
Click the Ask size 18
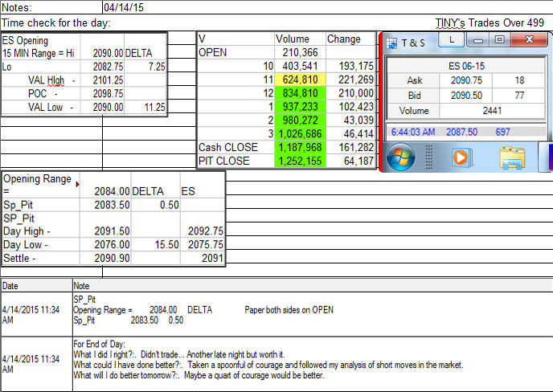pyautogui.click(x=519, y=80)
